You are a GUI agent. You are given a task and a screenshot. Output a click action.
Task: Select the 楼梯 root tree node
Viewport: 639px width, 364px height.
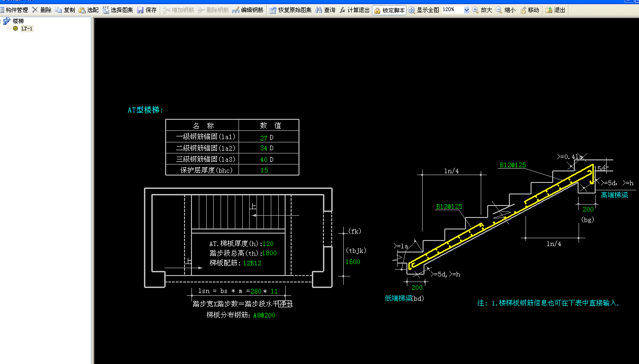coord(18,21)
